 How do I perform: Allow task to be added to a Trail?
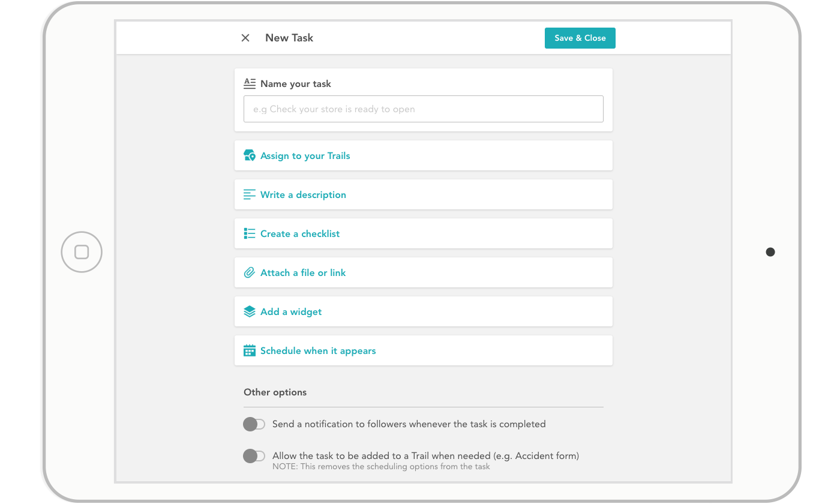(x=254, y=455)
